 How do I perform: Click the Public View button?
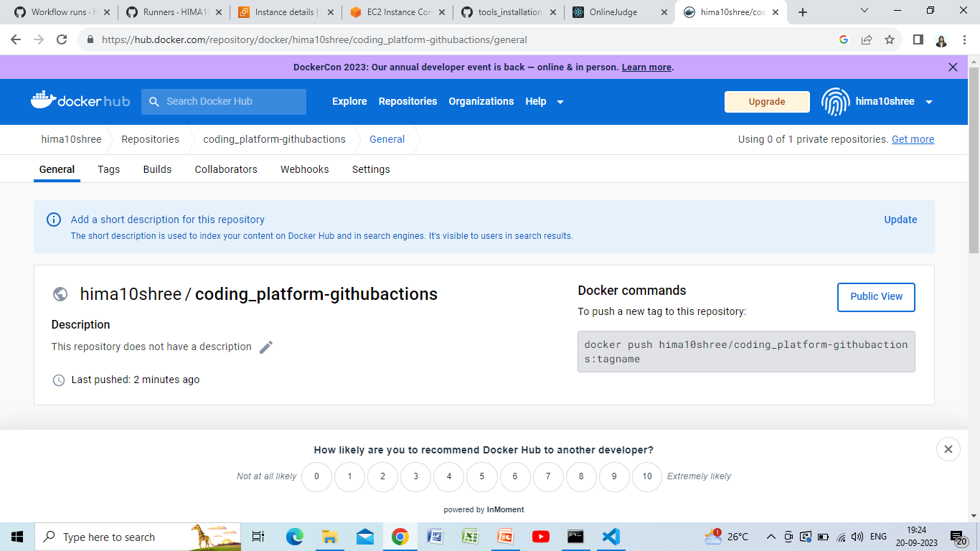pyautogui.click(x=876, y=297)
